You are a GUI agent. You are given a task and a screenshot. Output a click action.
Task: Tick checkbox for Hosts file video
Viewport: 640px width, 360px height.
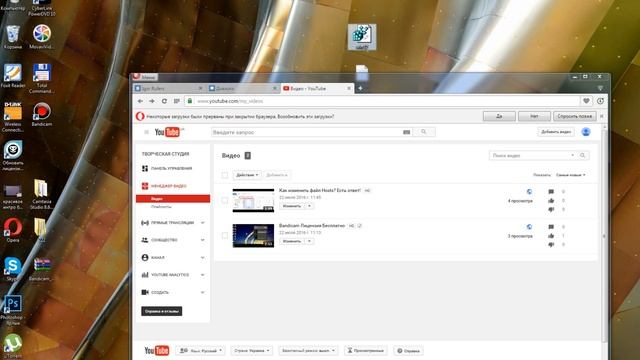pyautogui.click(x=224, y=200)
